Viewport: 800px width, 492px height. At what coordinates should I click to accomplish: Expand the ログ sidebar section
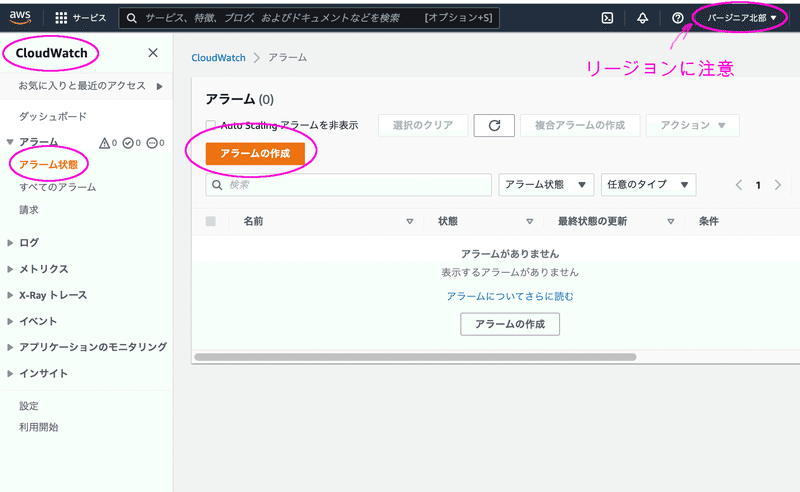[x=10, y=243]
